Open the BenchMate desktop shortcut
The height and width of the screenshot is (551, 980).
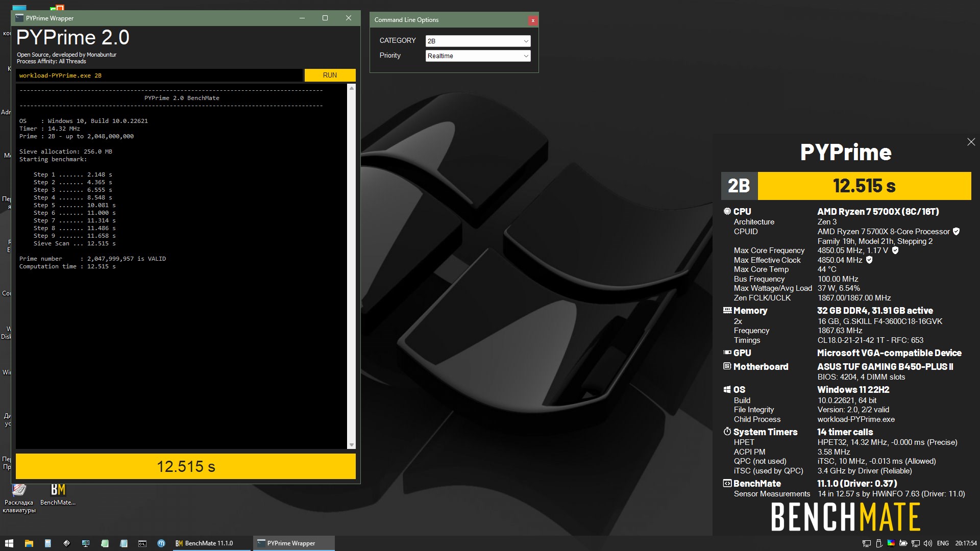point(58,494)
